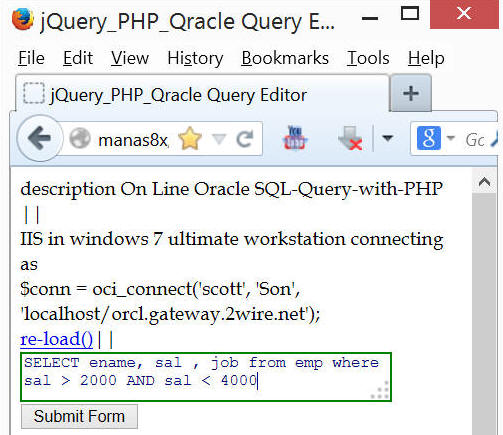Screen dimensions: 503x435
Task: Open the search engine selector dropdown
Action: [x=450, y=138]
